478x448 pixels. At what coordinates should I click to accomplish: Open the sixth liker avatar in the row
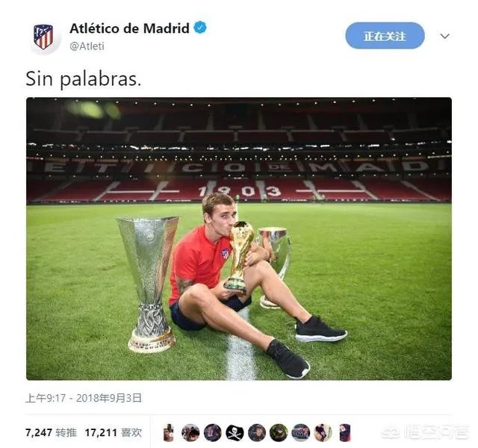279,433
